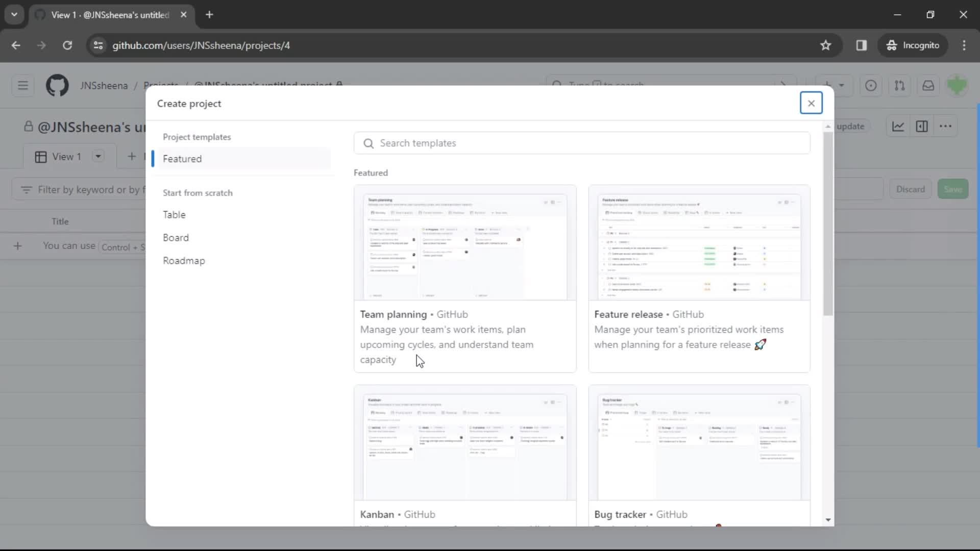Open the JNSsheena breadcrumb link
This screenshot has width=980, height=551.
pos(104,85)
